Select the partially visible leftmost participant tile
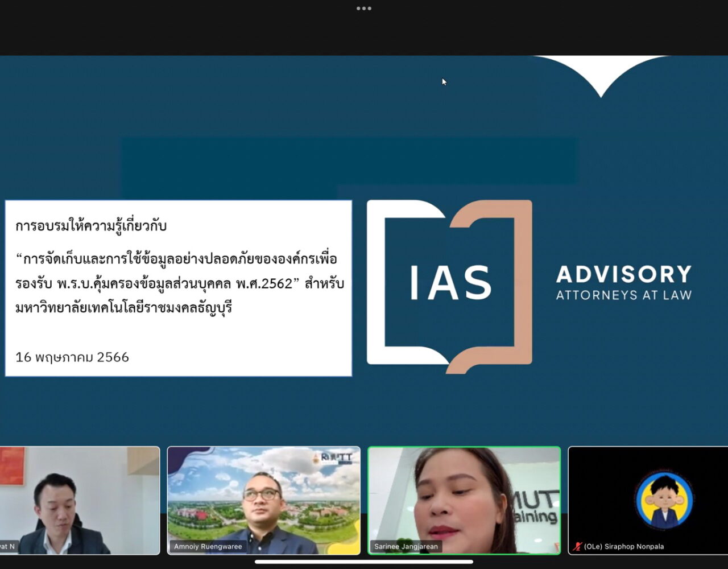 point(80,500)
